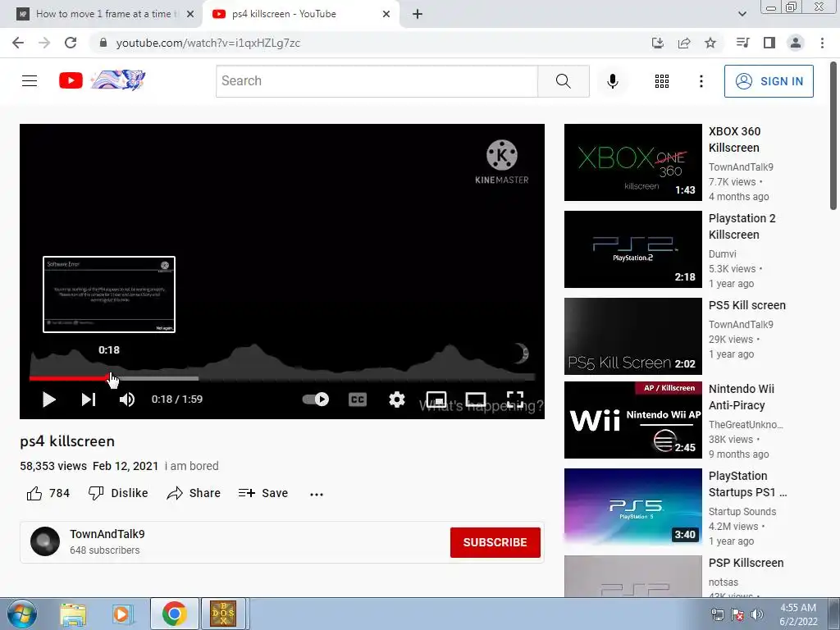Viewport: 840px width, 630px height.
Task: Open Playstation 2 Killscreen video title
Action: point(742,226)
